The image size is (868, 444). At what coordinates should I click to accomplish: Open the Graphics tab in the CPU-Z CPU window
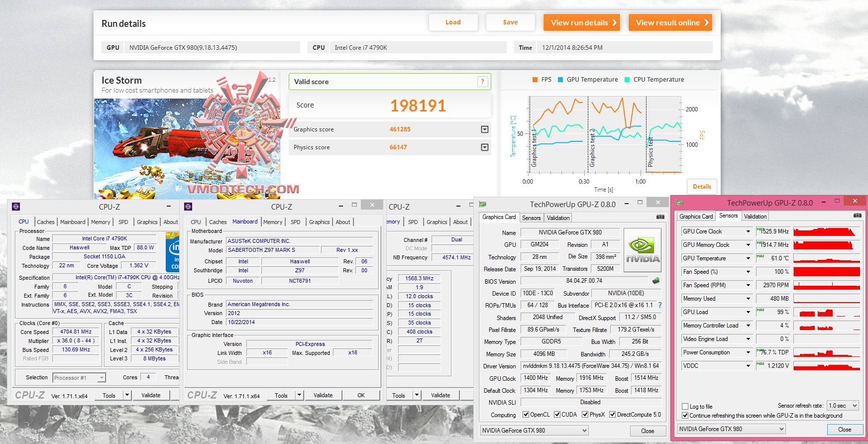(x=147, y=222)
